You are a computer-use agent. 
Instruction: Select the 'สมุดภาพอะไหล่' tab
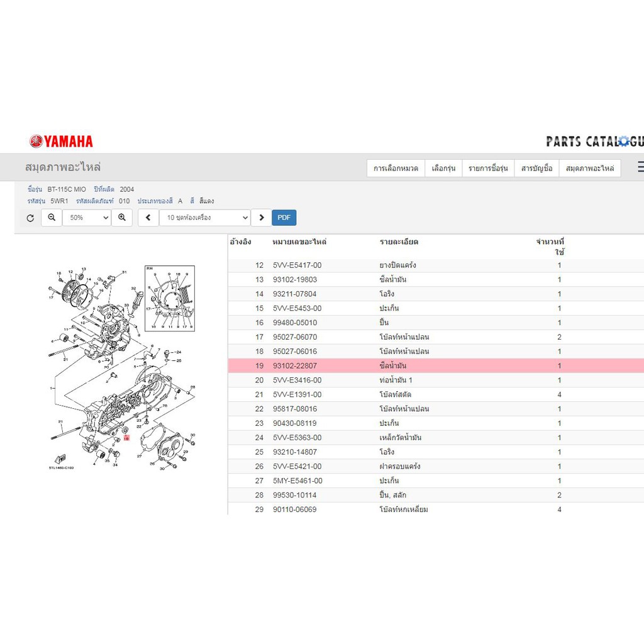(x=590, y=169)
